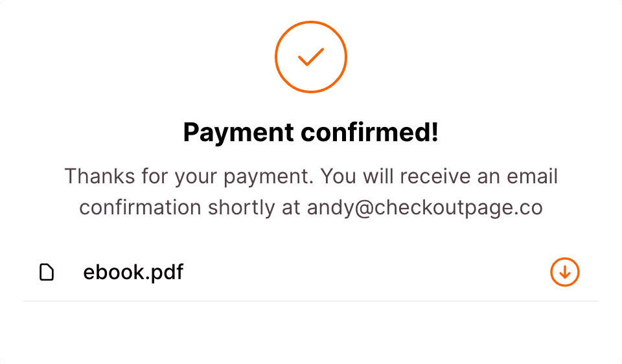Click the orange download arrow icon
Screen dimensions: 622x364
[x=564, y=272]
